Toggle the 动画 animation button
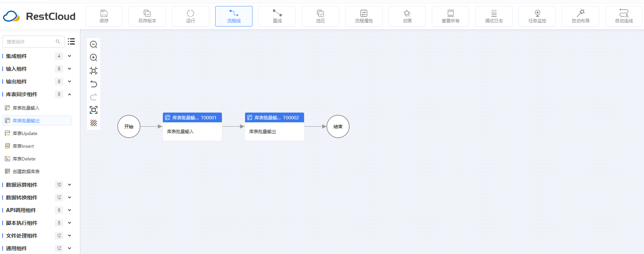 tap(407, 16)
